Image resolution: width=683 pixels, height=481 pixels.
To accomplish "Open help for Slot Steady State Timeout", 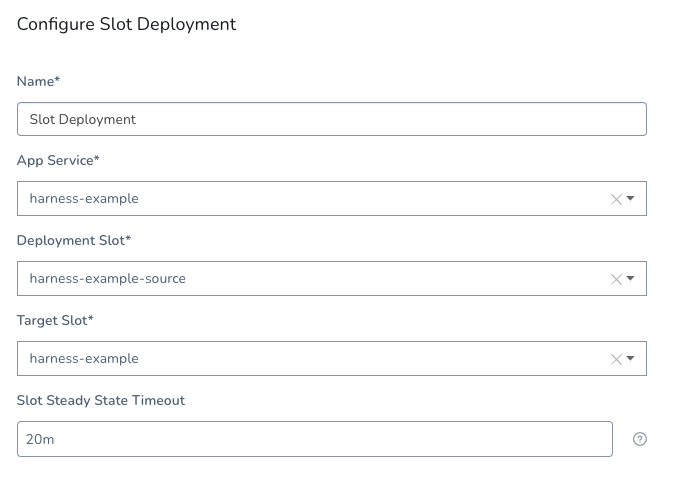I will (639, 439).
